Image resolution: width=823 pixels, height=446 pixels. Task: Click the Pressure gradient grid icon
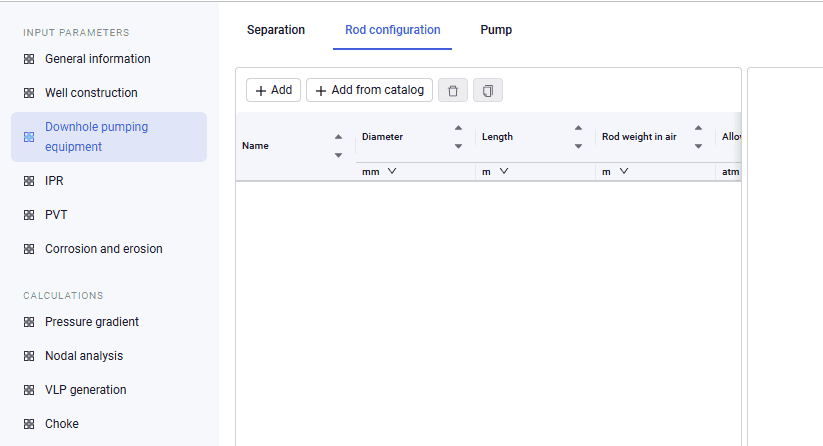(x=29, y=322)
